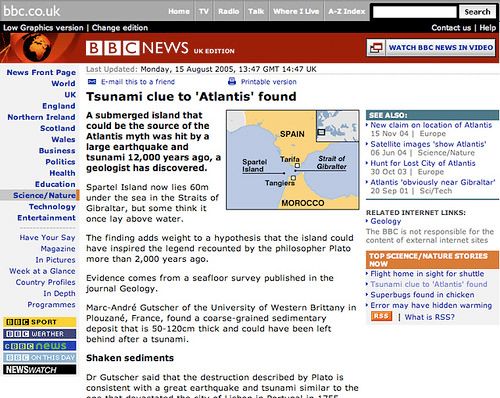
Task: Click the search input field
Action: click(x=414, y=12)
